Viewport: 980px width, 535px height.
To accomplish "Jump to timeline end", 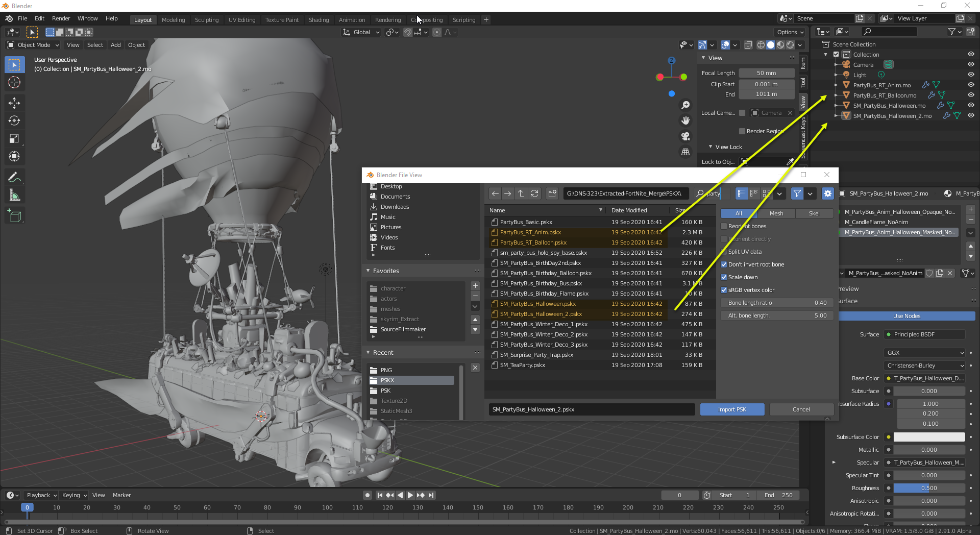I will coord(431,495).
